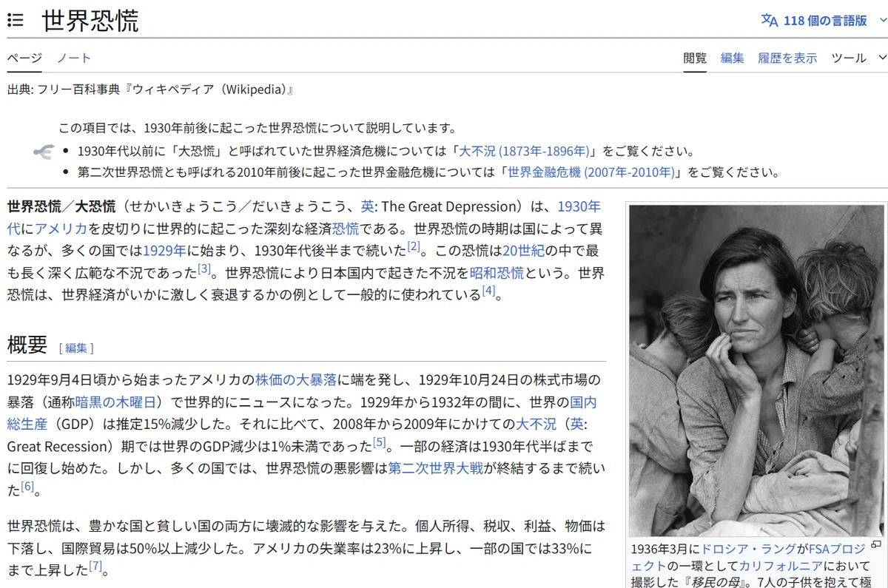Click footnote reference [3]
Screen dimensions: 888x588
point(204,268)
